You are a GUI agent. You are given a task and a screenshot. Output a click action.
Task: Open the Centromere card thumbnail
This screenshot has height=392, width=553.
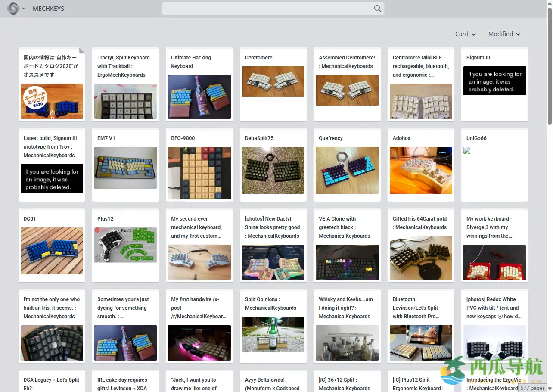(x=273, y=81)
